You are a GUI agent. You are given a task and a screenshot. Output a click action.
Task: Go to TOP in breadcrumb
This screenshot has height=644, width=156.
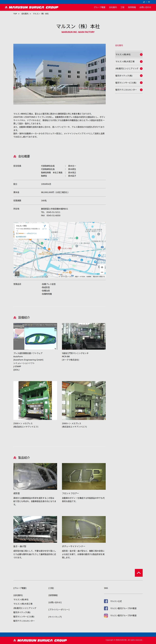pos(15,14)
